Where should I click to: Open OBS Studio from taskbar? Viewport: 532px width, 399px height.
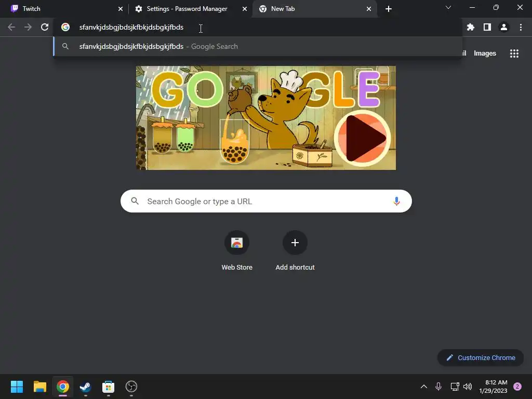point(131,387)
